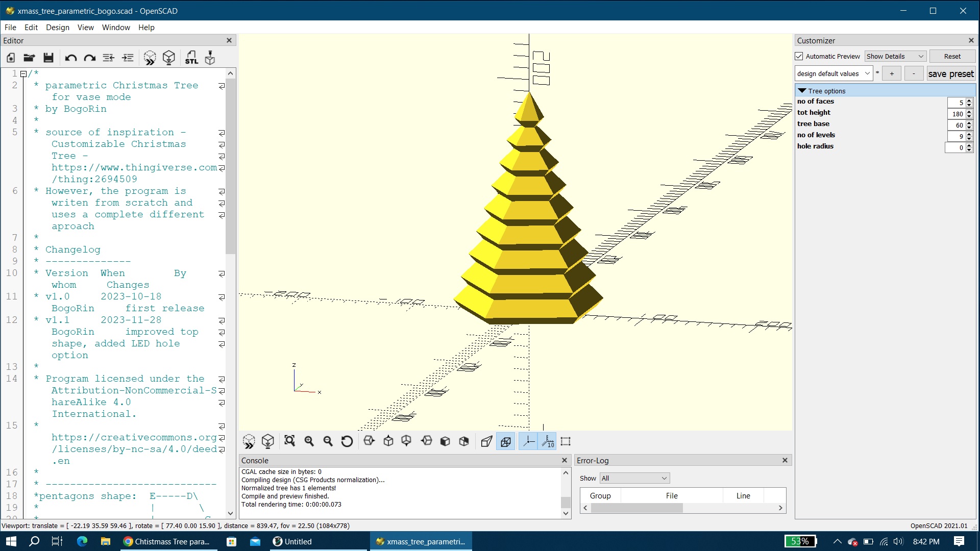Undo the last edit in the editor

(70, 58)
